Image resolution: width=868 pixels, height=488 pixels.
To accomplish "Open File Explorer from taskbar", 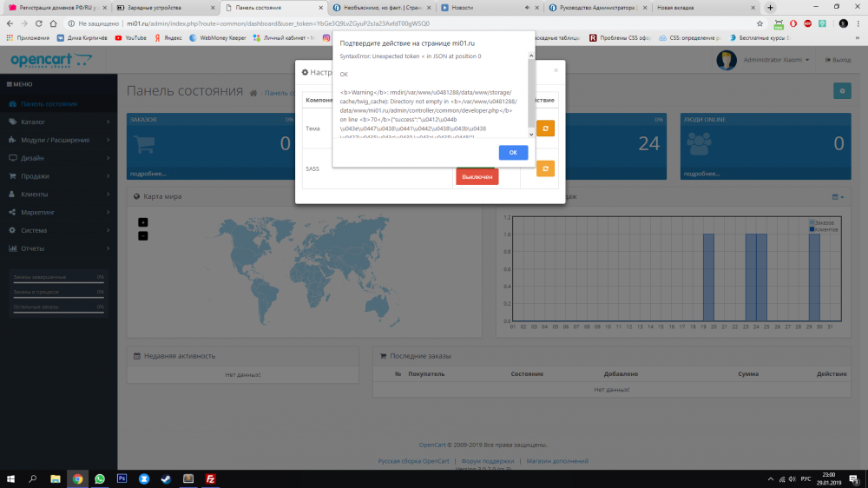I will [x=56, y=479].
